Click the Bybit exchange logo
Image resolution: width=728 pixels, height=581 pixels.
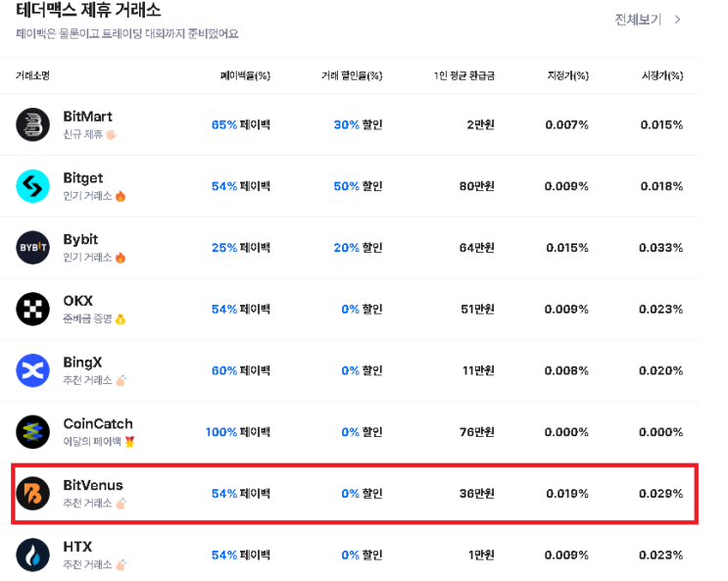33,248
